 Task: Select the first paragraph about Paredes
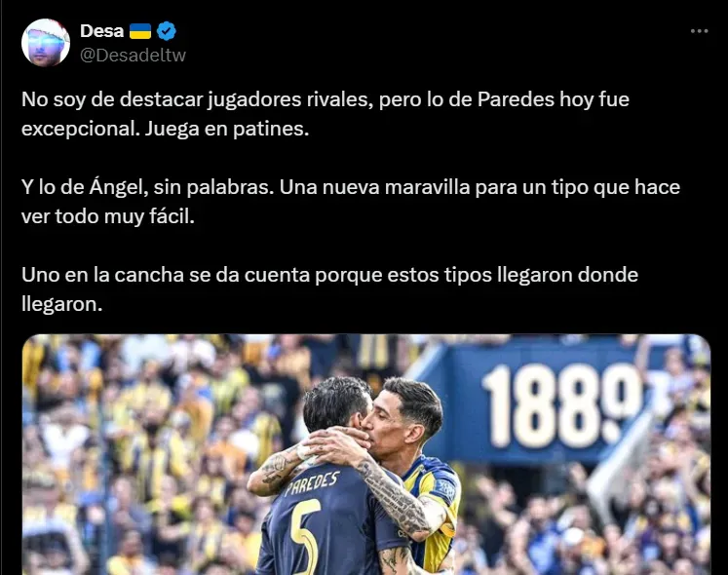[326, 114]
